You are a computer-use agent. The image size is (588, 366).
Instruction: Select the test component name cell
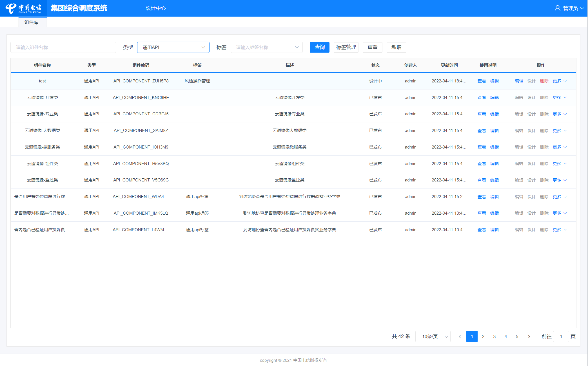[x=42, y=81]
